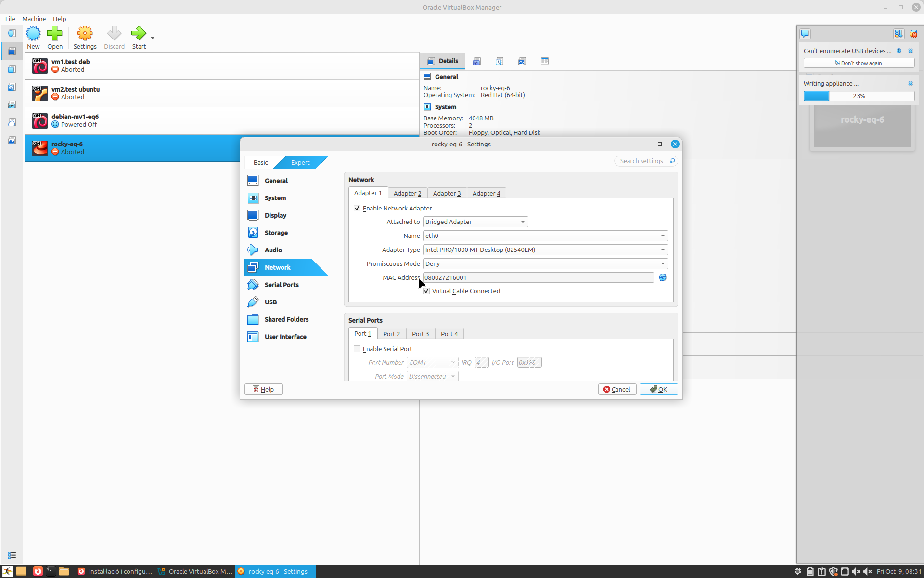This screenshot has width=924, height=578.
Task: Dismiss the Writing appliance notification
Action: pyautogui.click(x=911, y=83)
